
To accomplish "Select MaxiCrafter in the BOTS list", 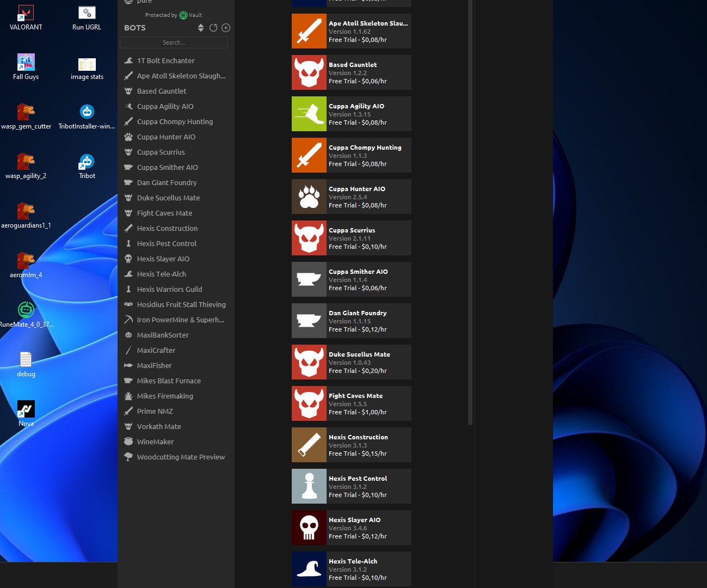I will (x=176, y=350).
